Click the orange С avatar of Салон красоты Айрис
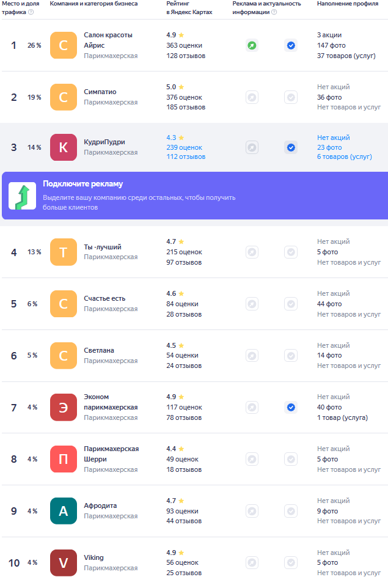This screenshot has width=388, height=588. pos(64,45)
